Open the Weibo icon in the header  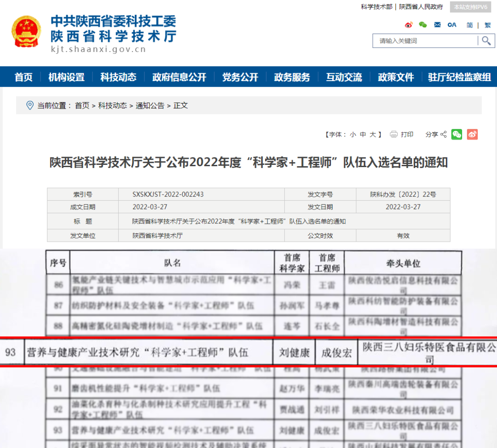pos(409,25)
